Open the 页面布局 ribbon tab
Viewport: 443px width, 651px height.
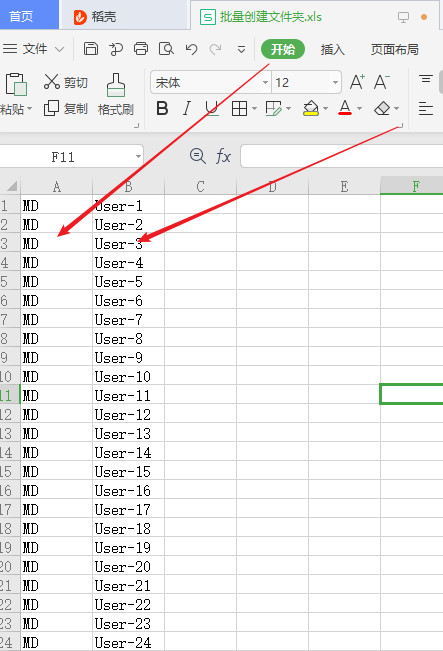click(x=394, y=49)
